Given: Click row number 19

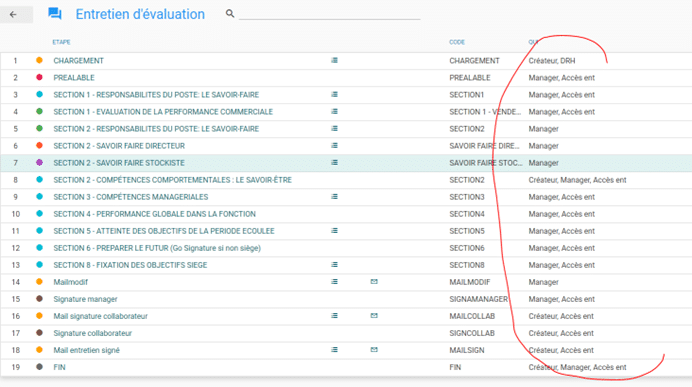Looking at the screenshot, I should coord(16,367).
